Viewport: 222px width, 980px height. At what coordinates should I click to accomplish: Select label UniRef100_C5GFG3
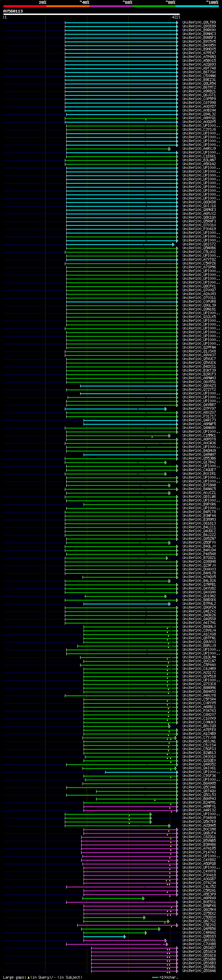199,749
